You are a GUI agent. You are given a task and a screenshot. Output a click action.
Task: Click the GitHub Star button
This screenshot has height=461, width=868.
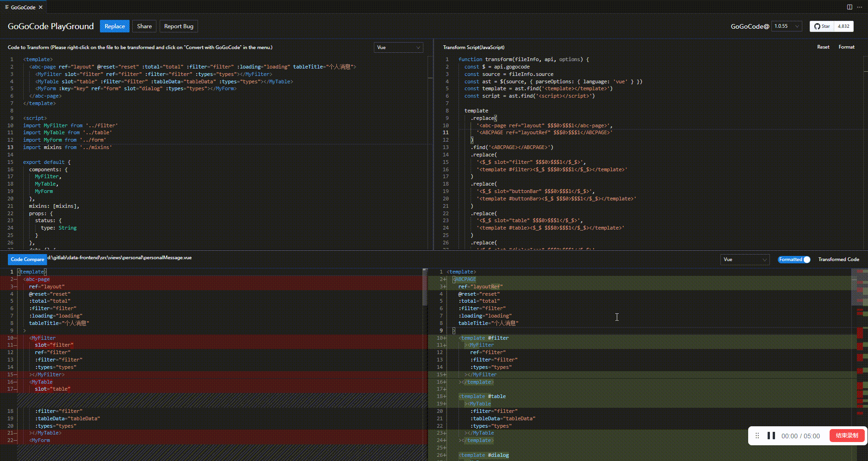(822, 26)
